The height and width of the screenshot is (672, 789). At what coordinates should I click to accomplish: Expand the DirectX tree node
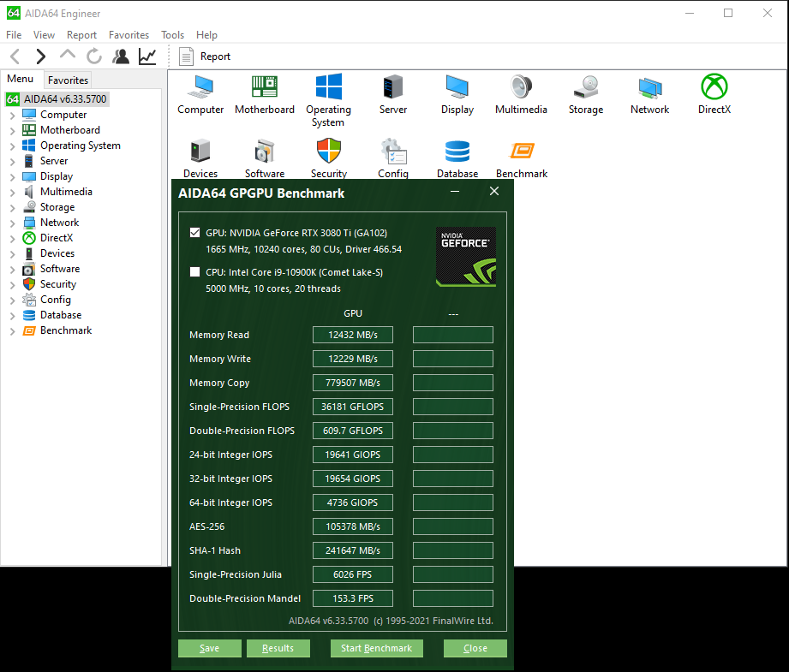point(13,239)
